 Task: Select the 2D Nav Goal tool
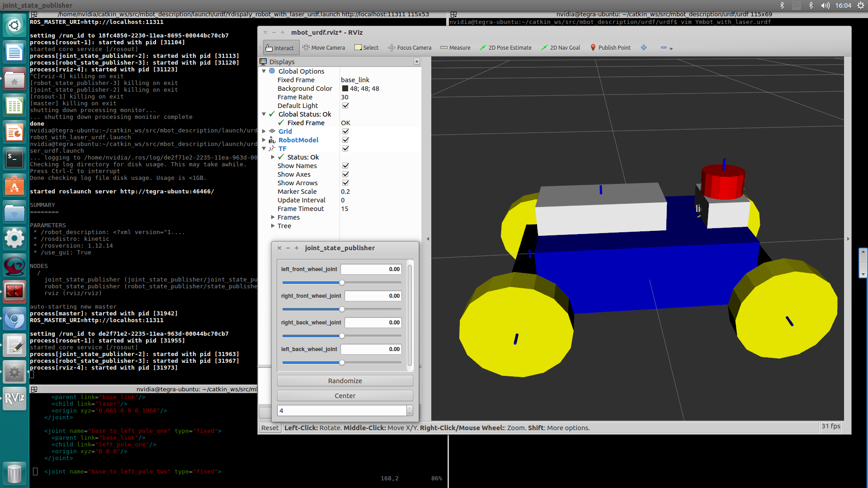561,48
